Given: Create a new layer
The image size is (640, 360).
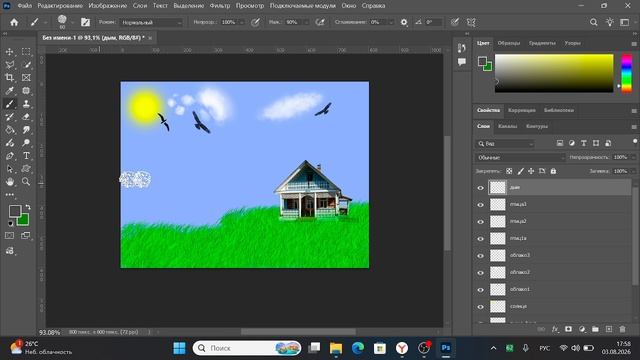Looking at the screenshot, I should pyautogui.click(x=609, y=329).
